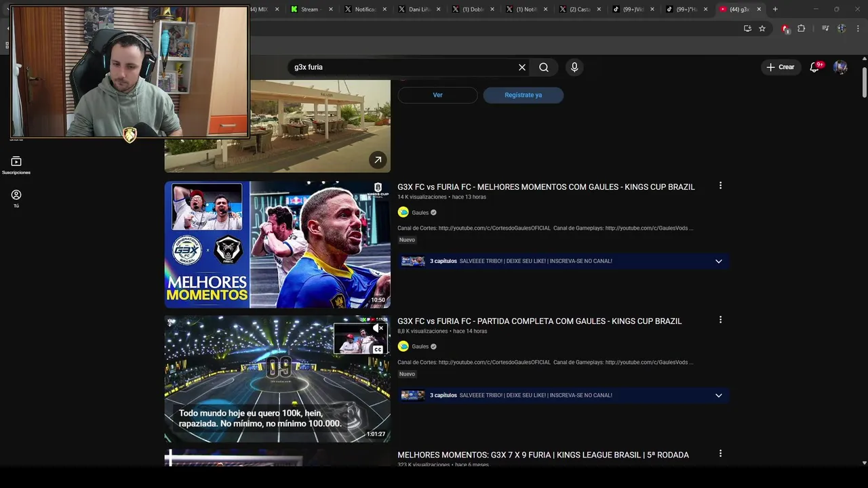Open the ad image of the terrace
This screenshot has width=868, height=488.
pyautogui.click(x=277, y=126)
